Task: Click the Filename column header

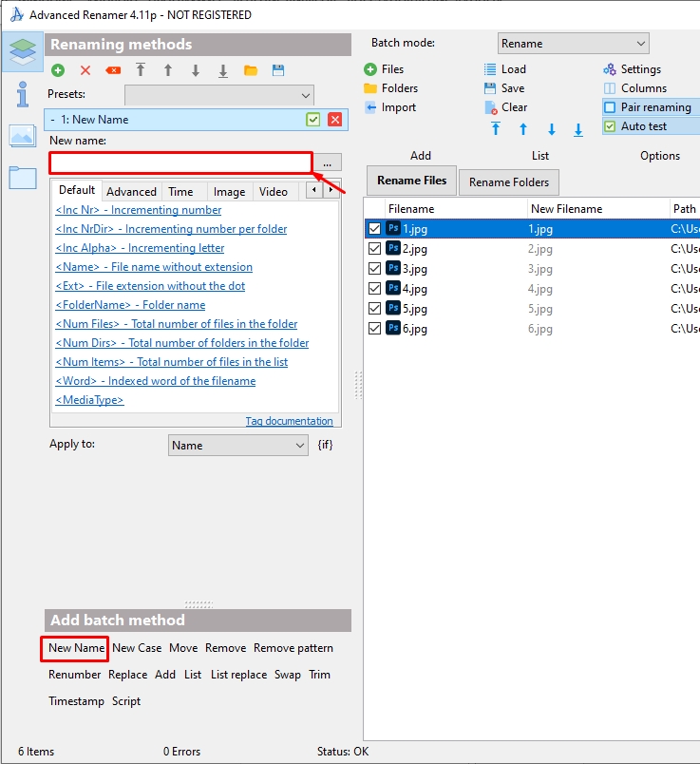Action: click(x=457, y=208)
